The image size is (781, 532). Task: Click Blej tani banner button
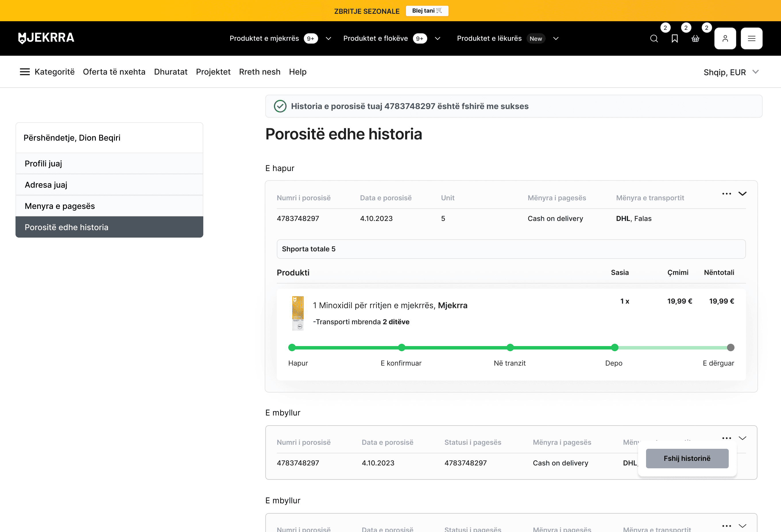[x=427, y=11]
